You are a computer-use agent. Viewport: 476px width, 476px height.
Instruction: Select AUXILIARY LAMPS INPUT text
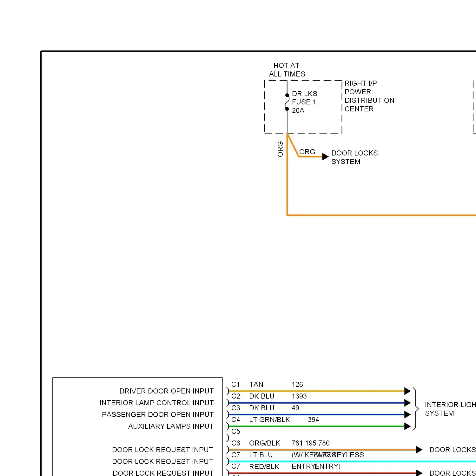171,426
